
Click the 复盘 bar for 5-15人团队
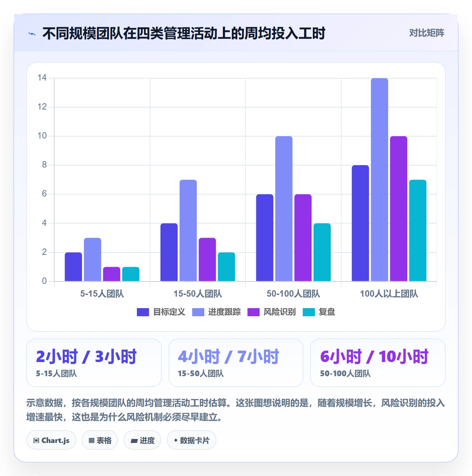point(131,274)
